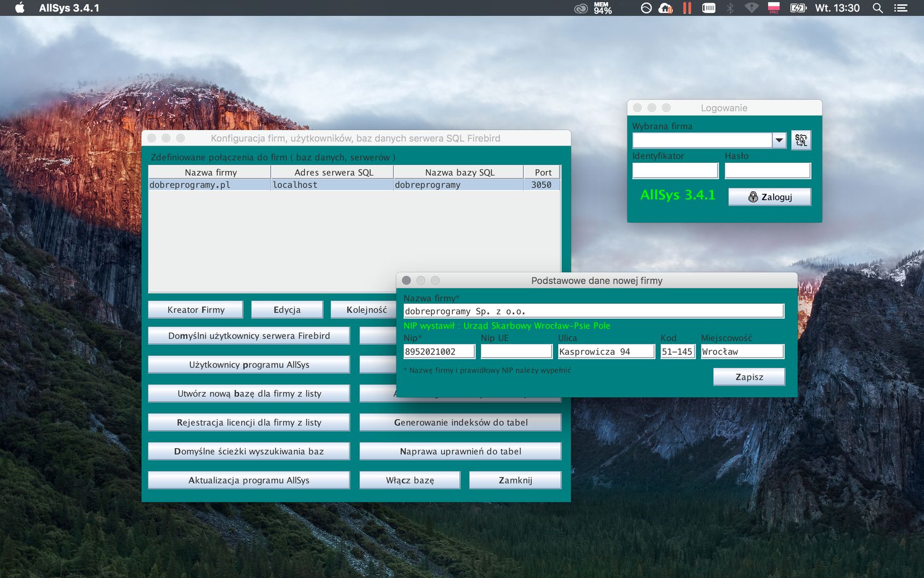Screen dimensions: 924x578
Task: Click Aktualizacja programu AllSys button
Action: (x=249, y=480)
